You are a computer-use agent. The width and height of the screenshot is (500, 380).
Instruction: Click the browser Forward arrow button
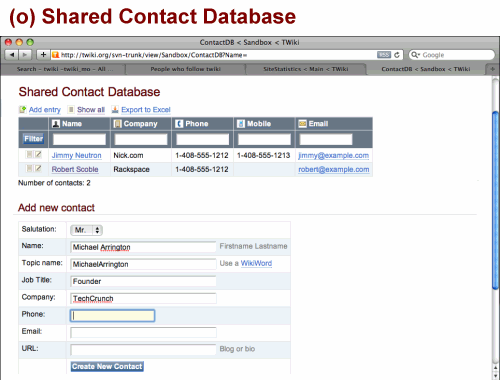click(25, 55)
